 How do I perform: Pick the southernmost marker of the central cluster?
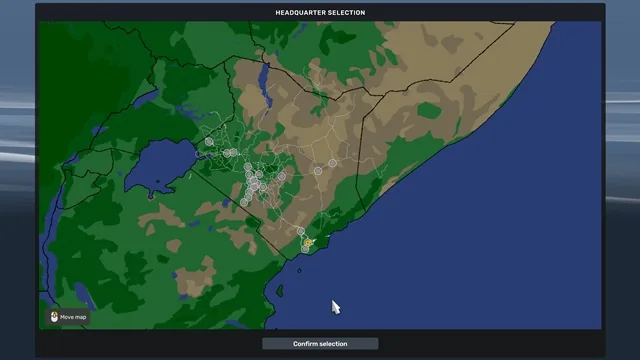(244, 202)
